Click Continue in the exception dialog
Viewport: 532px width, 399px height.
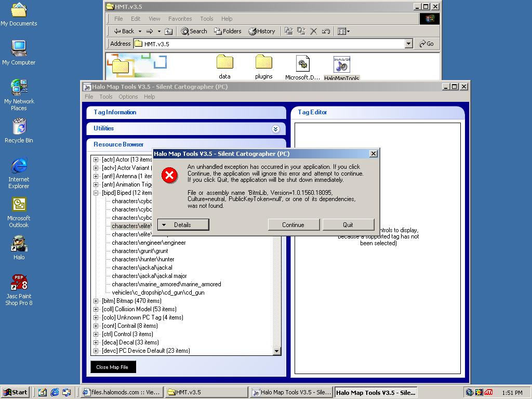tap(294, 224)
